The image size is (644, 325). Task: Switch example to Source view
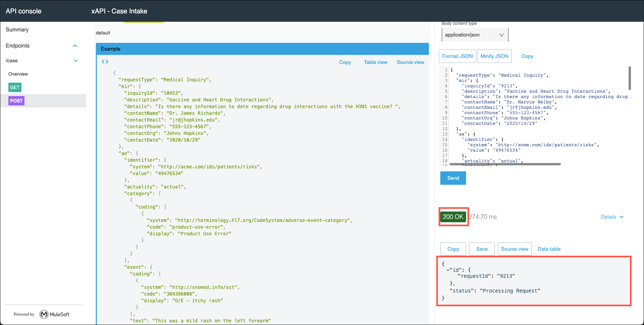click(x=410, y=62)
